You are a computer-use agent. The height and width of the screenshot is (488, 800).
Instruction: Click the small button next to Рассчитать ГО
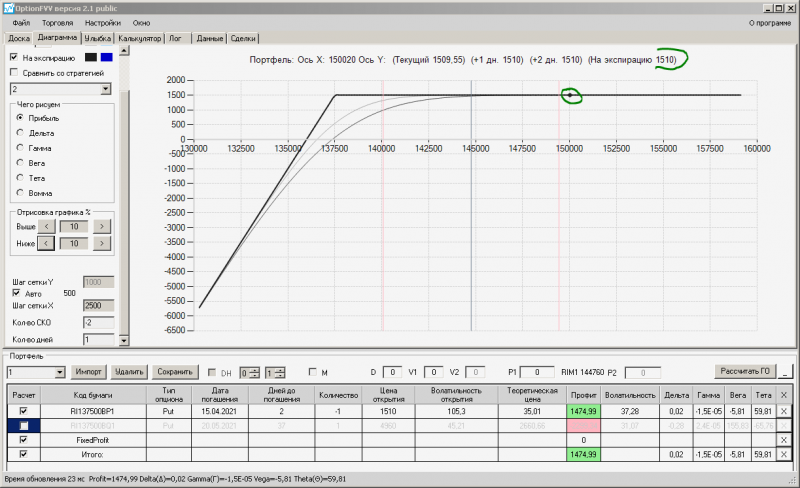coord(787,372)
